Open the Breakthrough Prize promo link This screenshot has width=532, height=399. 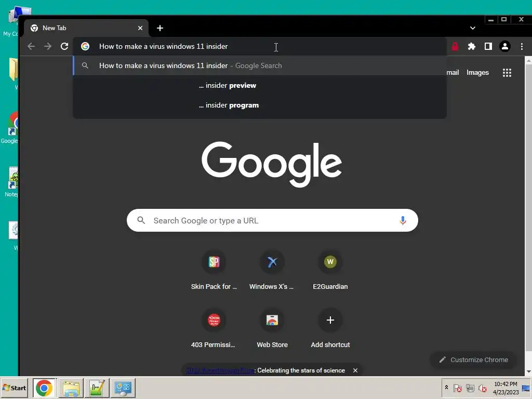click(220, 370)
